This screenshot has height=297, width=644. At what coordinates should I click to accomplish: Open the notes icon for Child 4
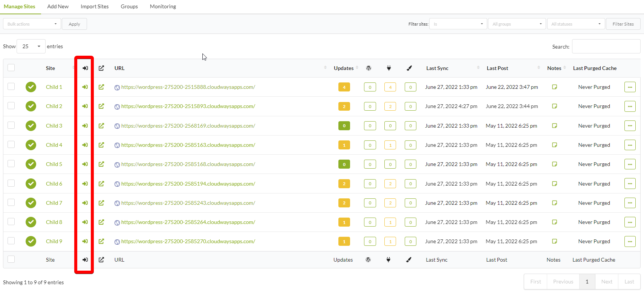pyautogui.click(x=554, y=145)
